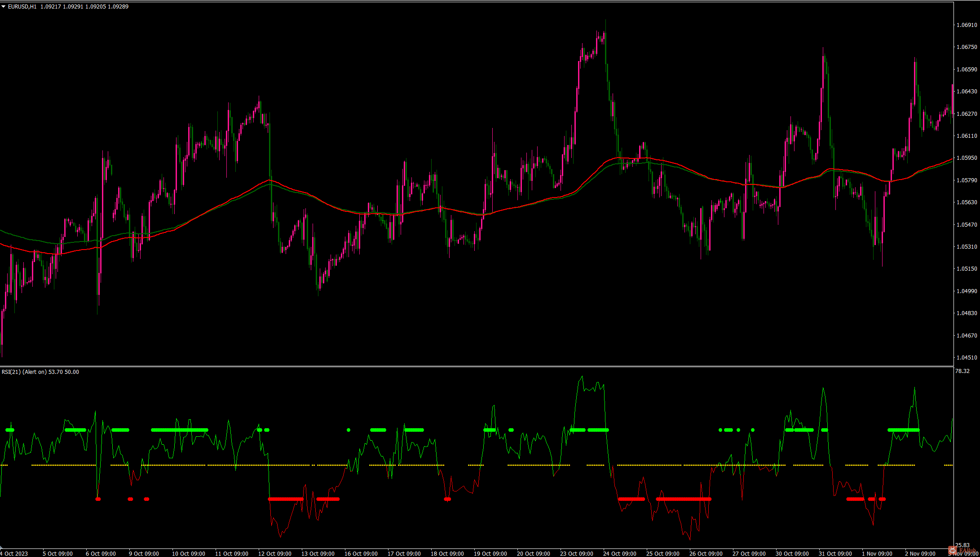The width and height of the screenshot is (980, 557).
Task: Click the long red signal bar near 26 Oct
Action: (683, 499)
